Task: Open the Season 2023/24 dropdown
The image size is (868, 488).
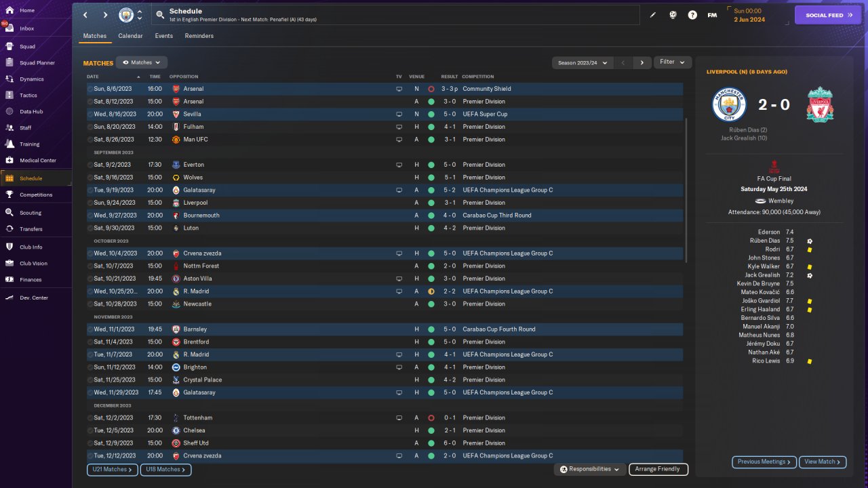Action: click(x=583, y=62)
